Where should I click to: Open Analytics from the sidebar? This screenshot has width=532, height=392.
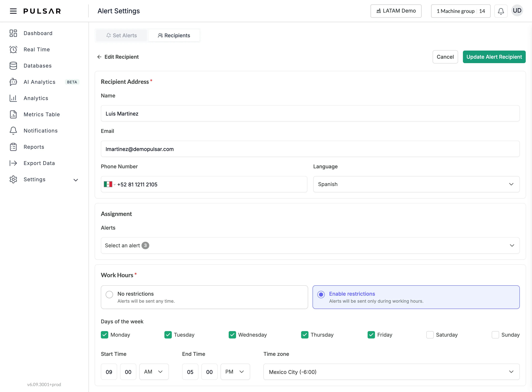click(x=36, y=98)
